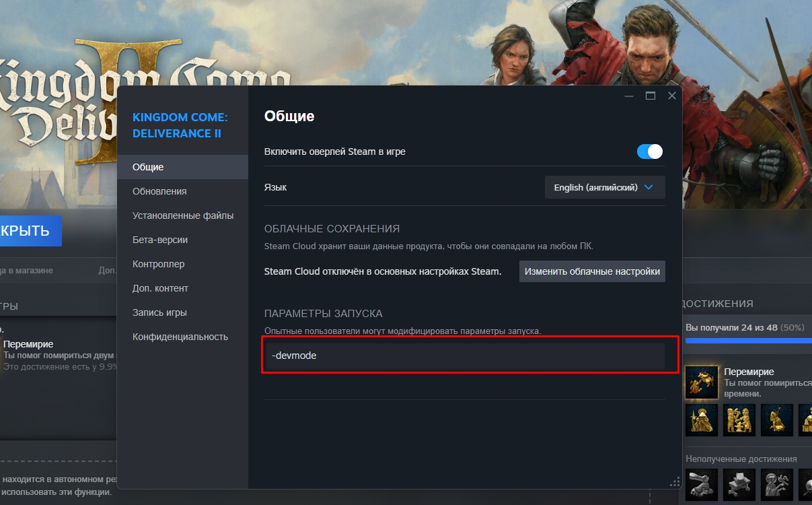Click the Неполученные достижения label

741,459
